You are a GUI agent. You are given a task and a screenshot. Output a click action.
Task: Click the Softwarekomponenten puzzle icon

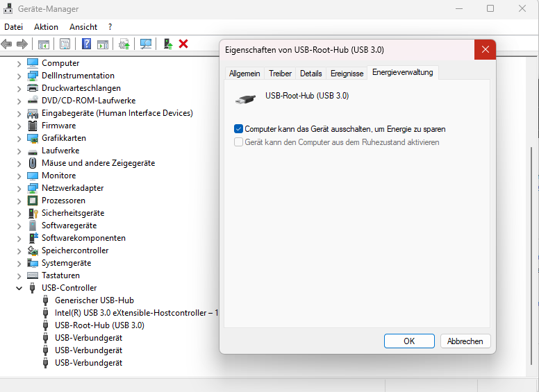(33, 238)
